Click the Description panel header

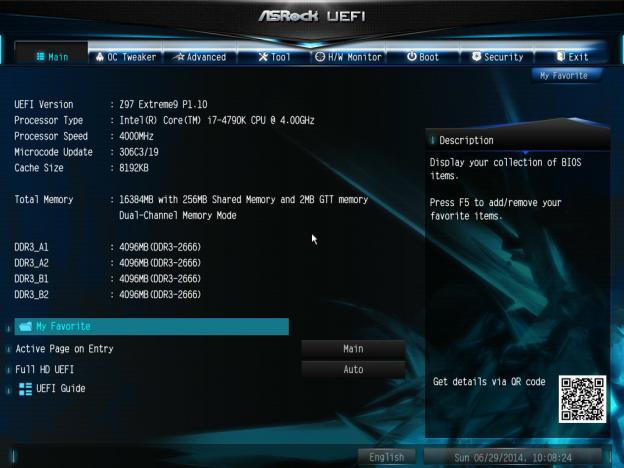click(517, 140)
